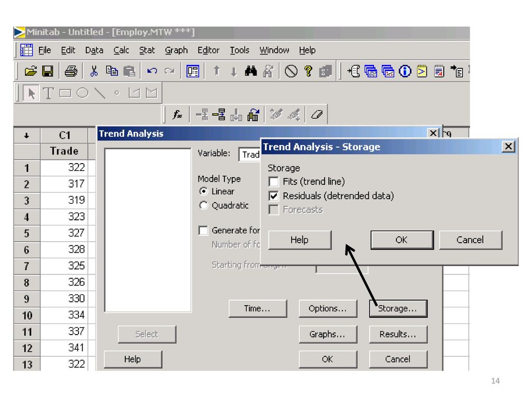Tick the Generate forecasts checkbox
532x399 pixels.
pos(203,231)
